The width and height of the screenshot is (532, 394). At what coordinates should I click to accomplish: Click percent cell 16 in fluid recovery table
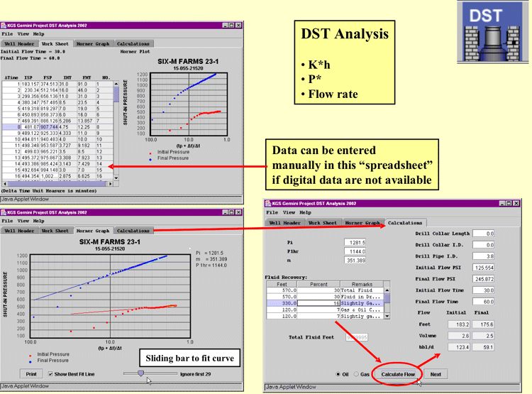318,303
